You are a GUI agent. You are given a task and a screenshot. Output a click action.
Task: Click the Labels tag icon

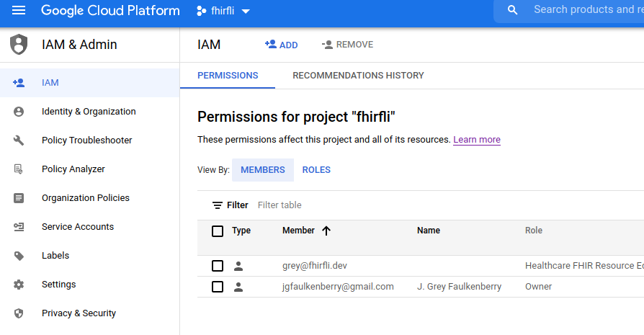(19, 256)
